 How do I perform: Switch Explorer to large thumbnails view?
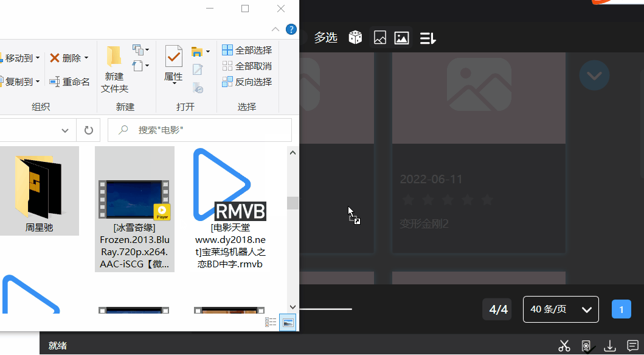point(288,322)
